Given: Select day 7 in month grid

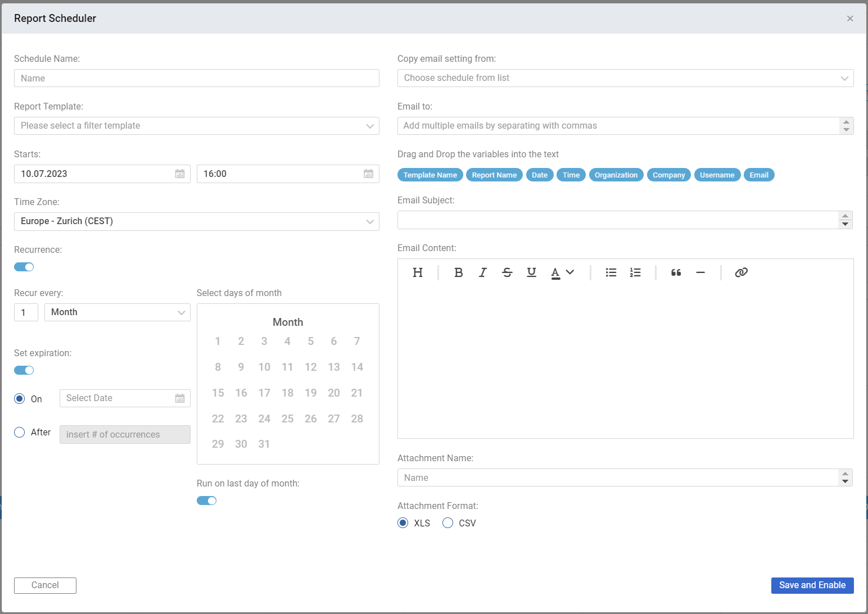Looking at the screenshot, I should click(x=357, y=341).
